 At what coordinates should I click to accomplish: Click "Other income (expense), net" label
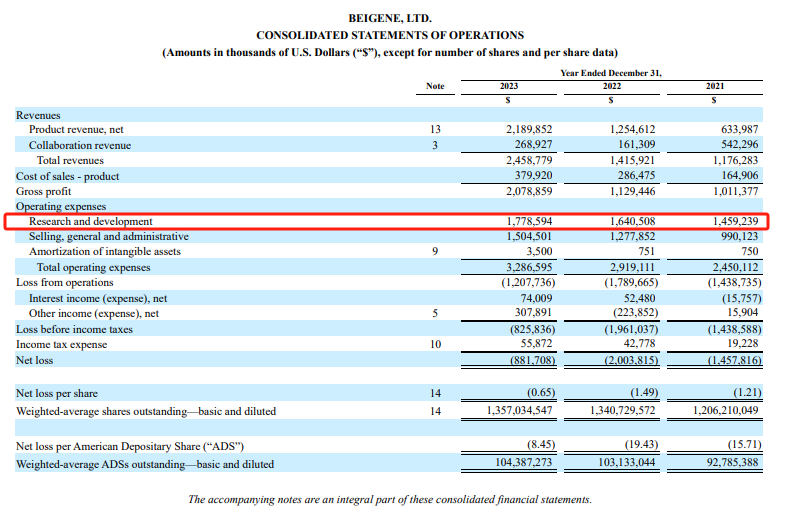point(94,314)
